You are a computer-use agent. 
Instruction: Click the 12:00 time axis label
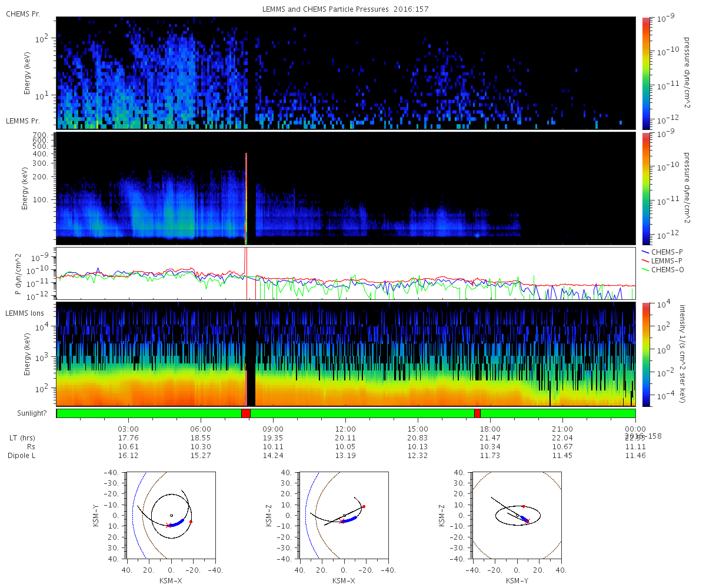pos(345,429)
